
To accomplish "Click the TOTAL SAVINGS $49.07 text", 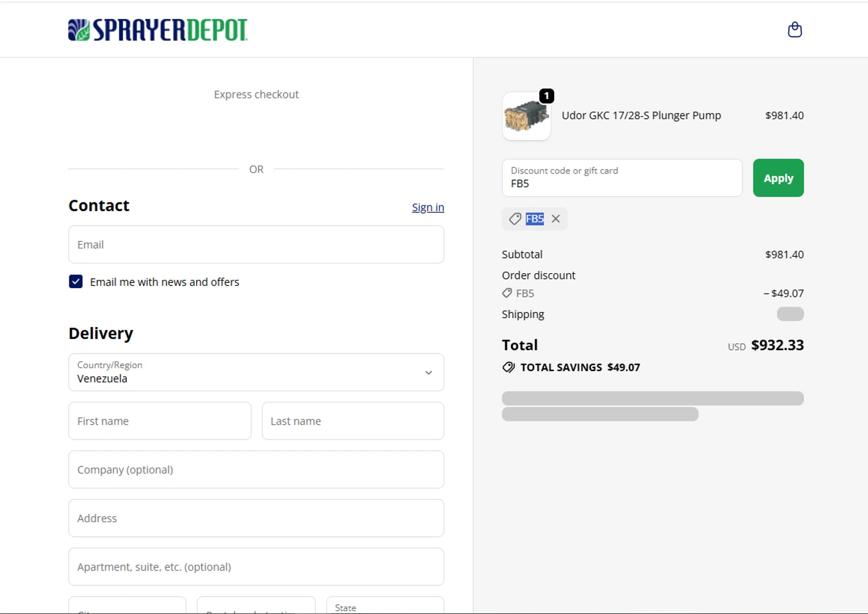I will [580, 367].
